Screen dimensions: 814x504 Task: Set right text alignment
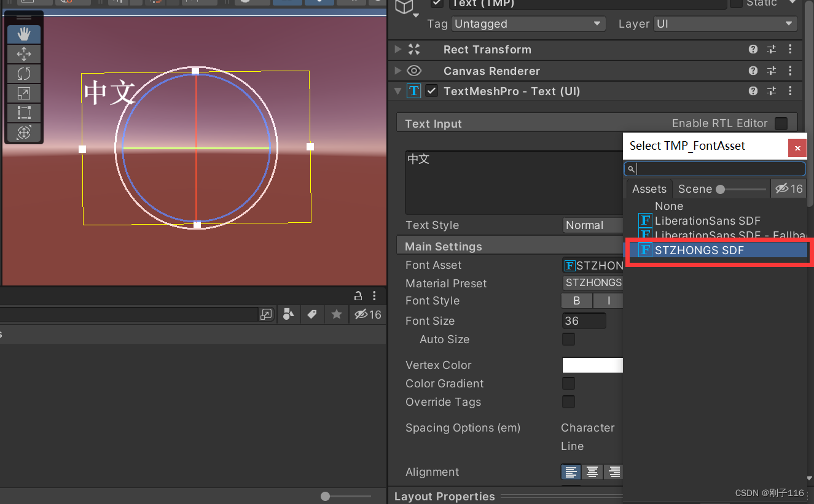click(x=613, y=472)
